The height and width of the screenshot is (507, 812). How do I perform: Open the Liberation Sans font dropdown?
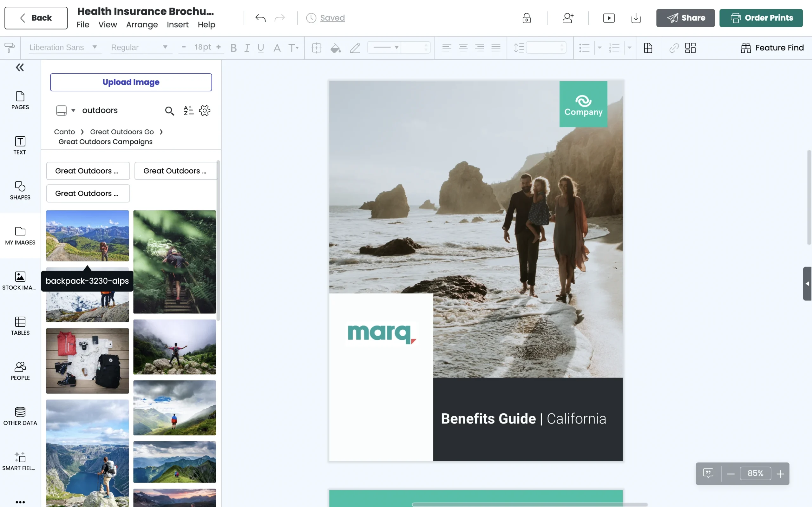(64, 47)
